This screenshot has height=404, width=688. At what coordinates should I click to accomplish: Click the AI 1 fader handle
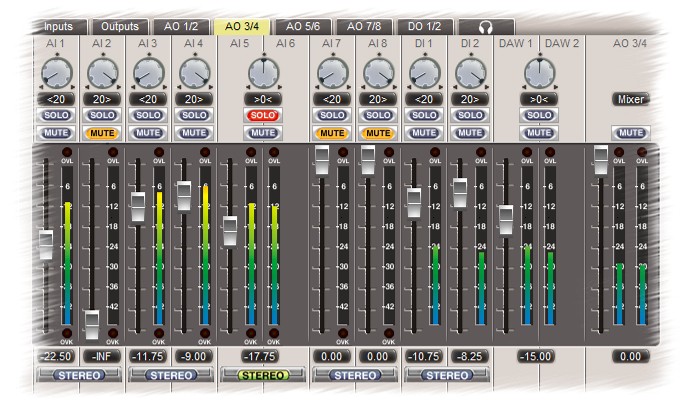click(46, 245)
